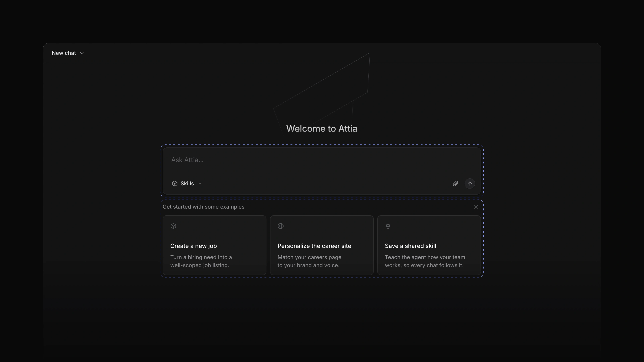Select the Personalize the career site card
This screenshot has width=644, height=362.
click(321, 245)
